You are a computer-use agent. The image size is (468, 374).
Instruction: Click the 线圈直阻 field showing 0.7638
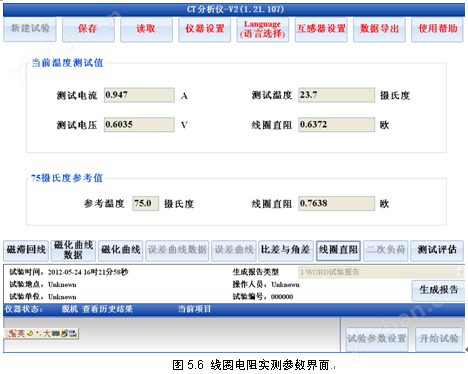(x=336, y=203)
